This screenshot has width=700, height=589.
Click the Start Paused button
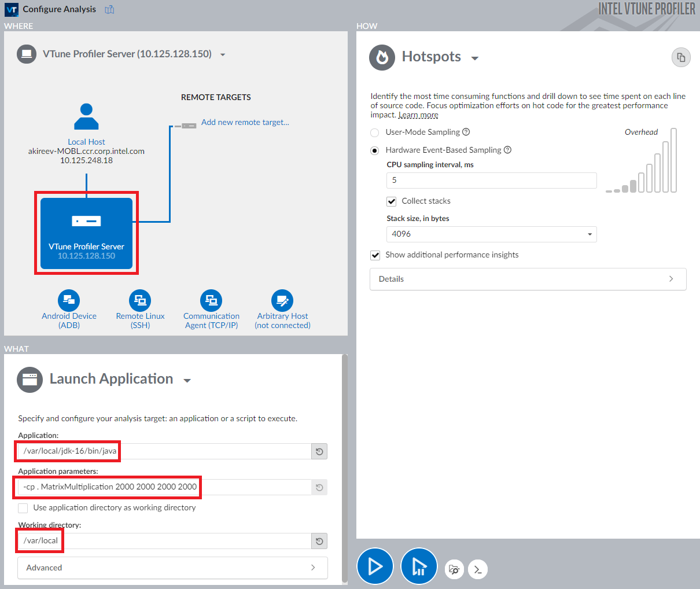pos(419,566)
